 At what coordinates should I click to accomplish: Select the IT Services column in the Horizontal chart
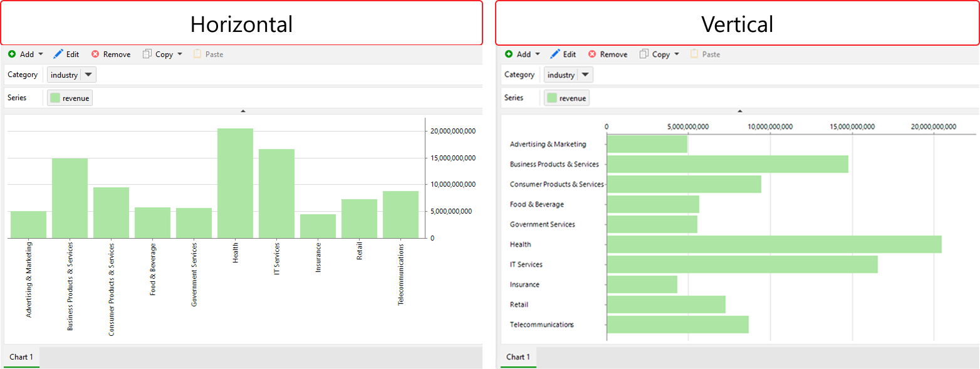point(277,194)
